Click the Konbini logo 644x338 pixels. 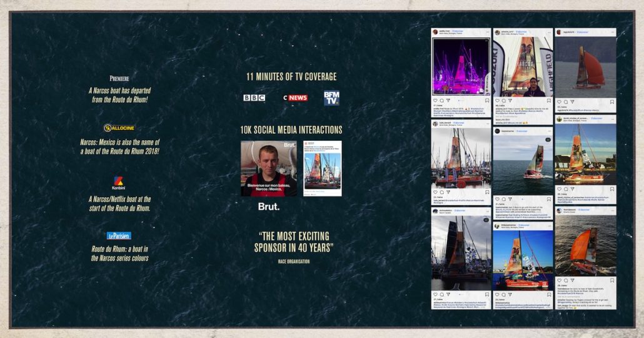pos(118,183)
